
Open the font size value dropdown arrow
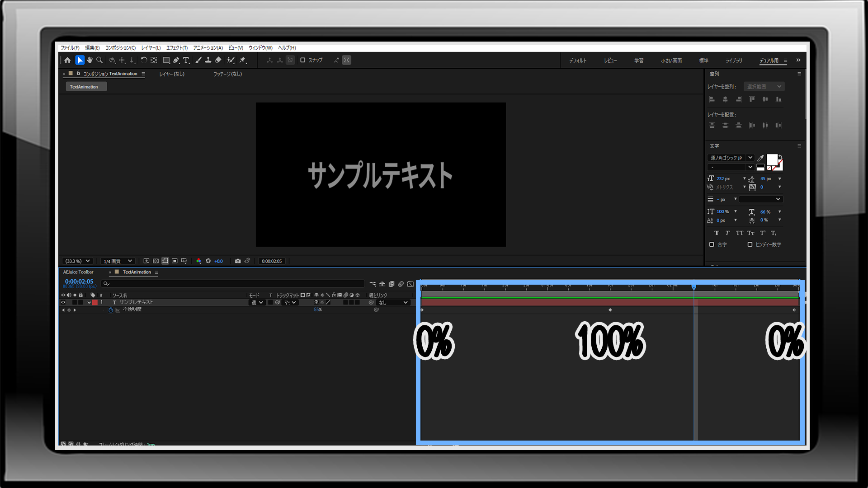tap(745, 178)
